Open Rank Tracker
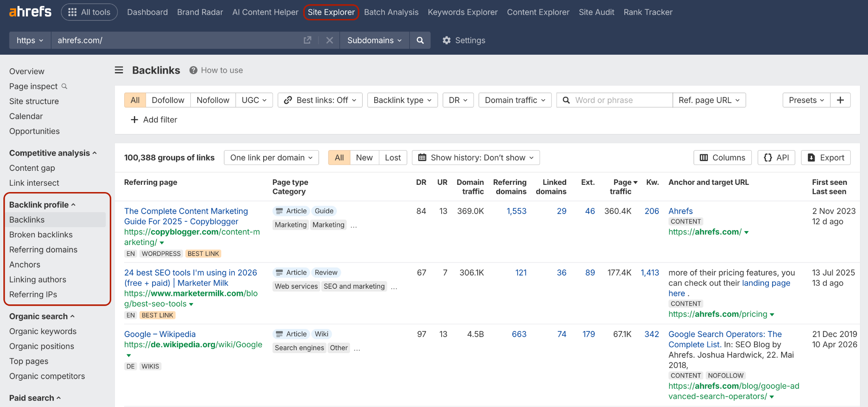Viewport: 868px width, 407px height. [648, 12]
